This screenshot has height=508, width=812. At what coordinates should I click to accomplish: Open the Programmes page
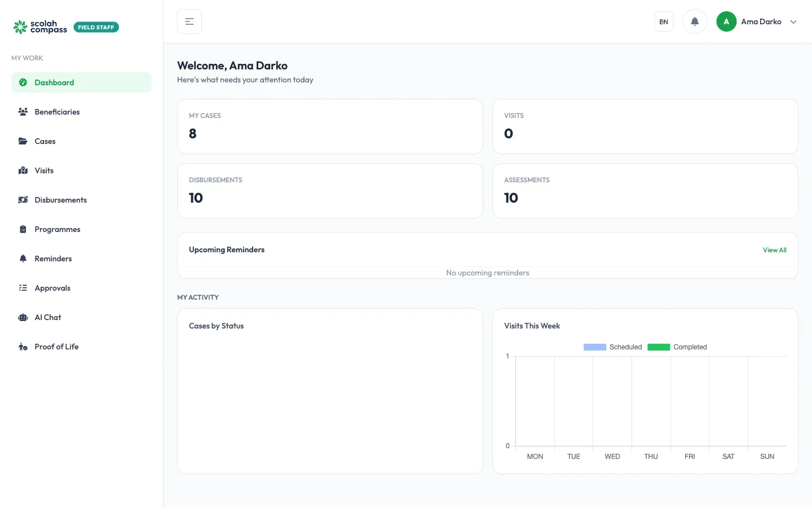[x=81, y=229]
